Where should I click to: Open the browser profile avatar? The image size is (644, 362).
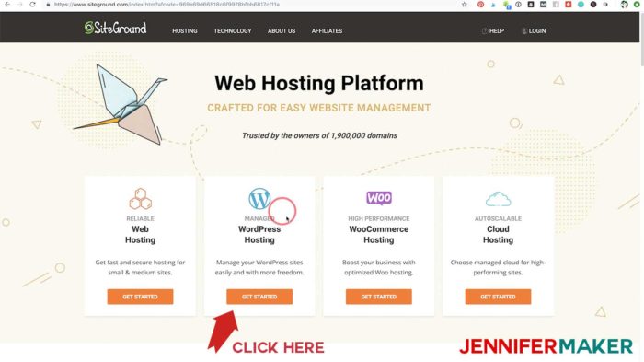[x=625, y=5]
